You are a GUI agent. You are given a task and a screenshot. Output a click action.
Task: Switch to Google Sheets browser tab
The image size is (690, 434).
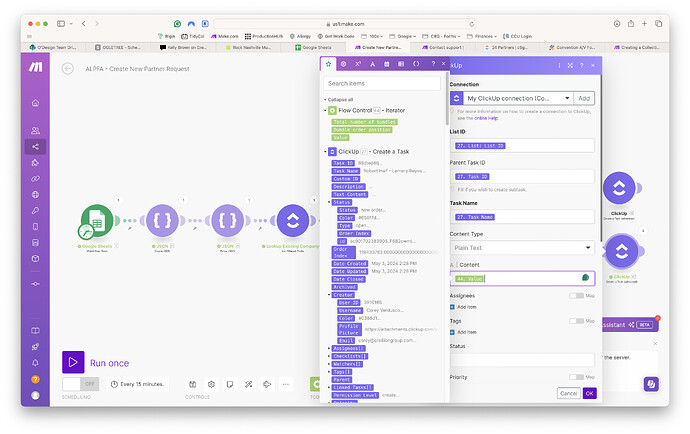(313, 47)
